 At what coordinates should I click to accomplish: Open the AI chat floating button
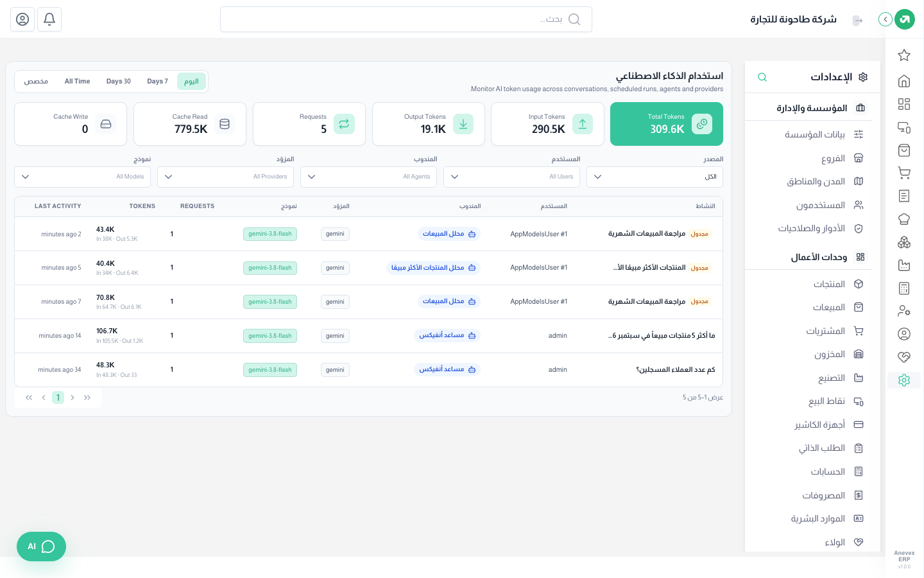pyautogui.click(x=41, y=547)
